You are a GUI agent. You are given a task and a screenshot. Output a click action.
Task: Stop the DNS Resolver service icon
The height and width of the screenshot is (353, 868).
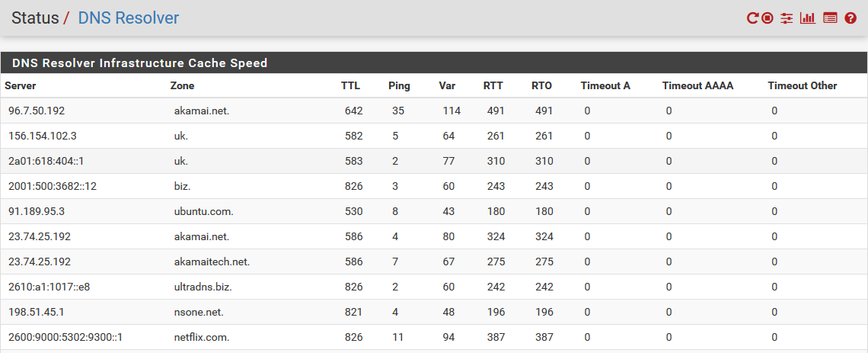tap(767, 18)
